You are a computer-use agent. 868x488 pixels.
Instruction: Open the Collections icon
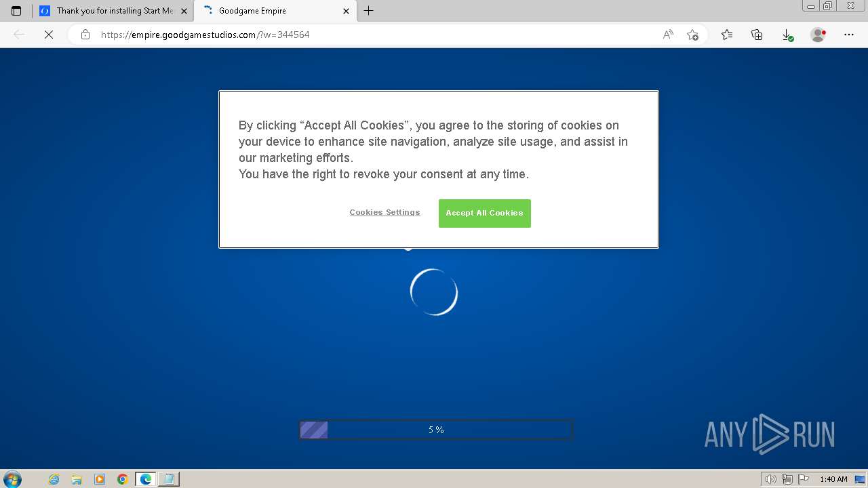click(757, 35)
